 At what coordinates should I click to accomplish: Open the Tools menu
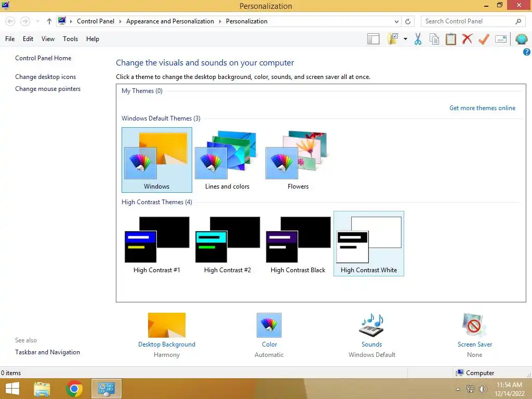pyautogui.click(x=70, y=39)
